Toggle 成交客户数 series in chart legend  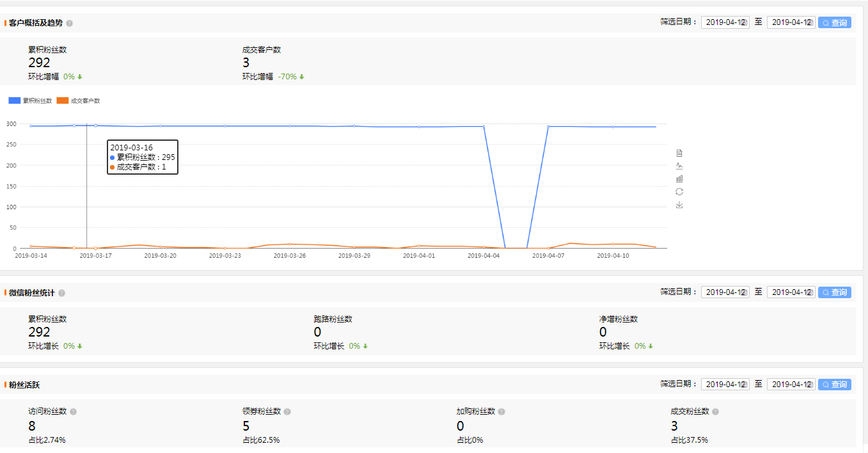click(78, 100)
